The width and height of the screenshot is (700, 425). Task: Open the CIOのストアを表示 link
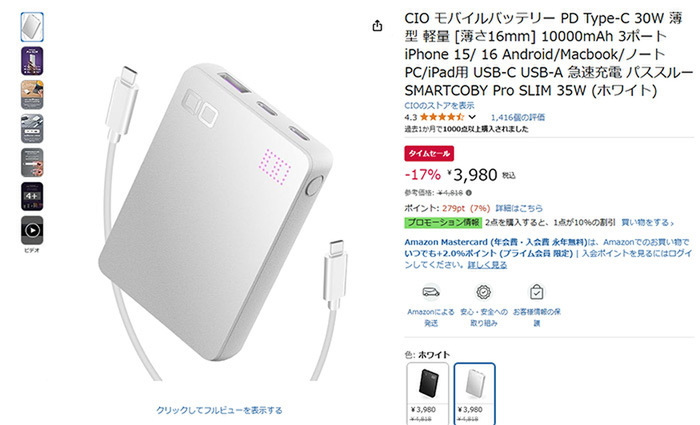[x=439, y=106]
